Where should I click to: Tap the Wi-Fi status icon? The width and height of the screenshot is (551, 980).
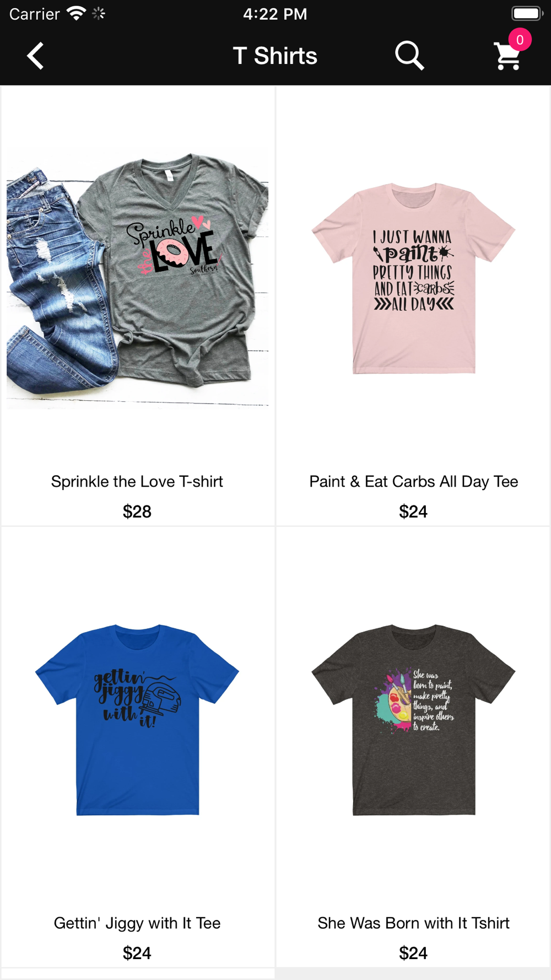76,13
